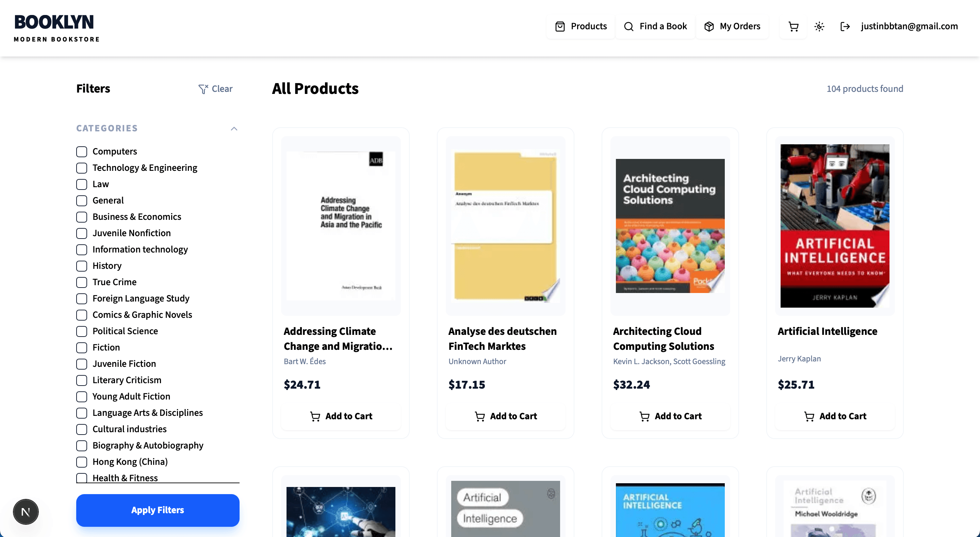The height and width of the screenshot is (537, 980).
Task: Check the Cultural industries checkbox
Action: (x=81, y=429)
